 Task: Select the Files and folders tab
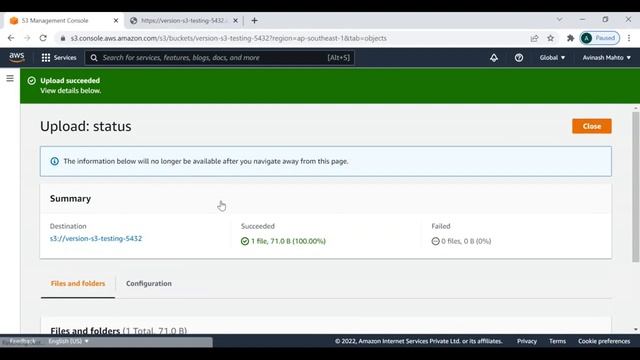point(78,283)
